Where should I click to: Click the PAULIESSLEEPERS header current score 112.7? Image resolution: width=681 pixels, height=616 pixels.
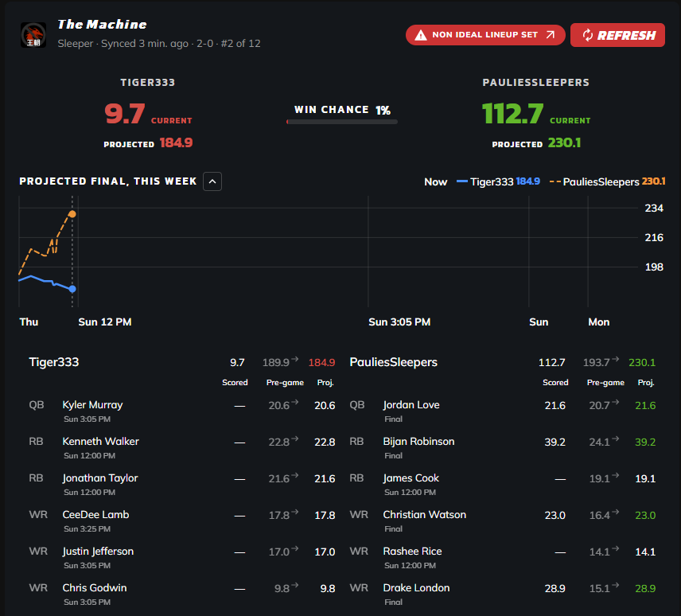512,114
